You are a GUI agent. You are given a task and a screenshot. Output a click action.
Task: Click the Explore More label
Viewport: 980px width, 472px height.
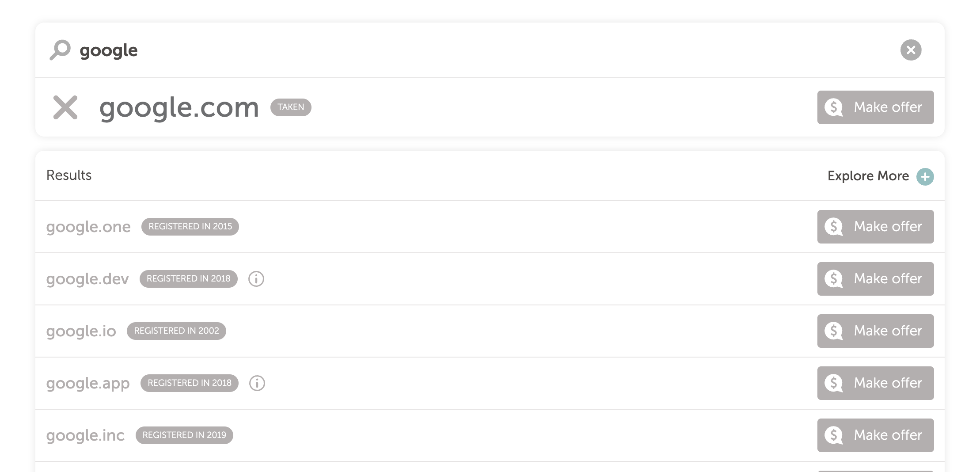click(868, 176)
